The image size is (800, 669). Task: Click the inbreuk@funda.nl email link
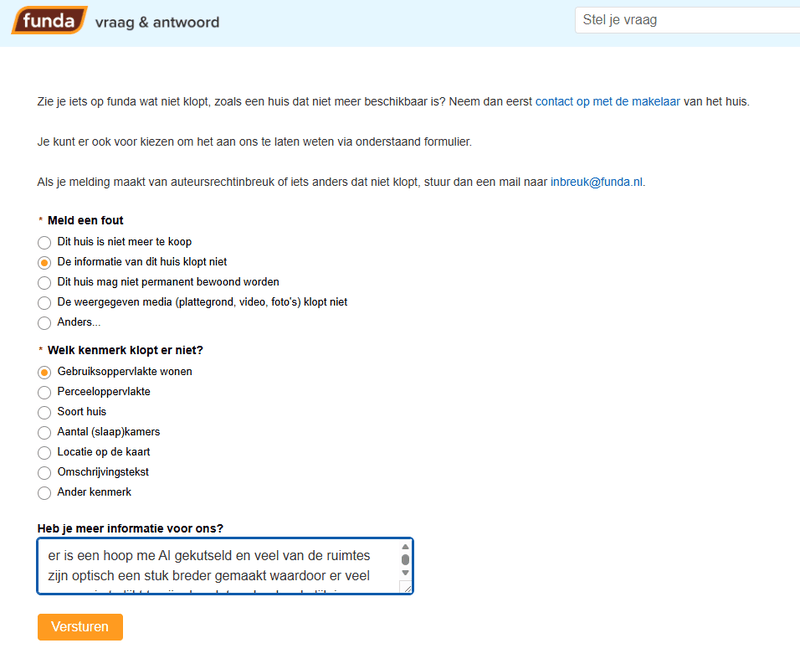(597, 182)
